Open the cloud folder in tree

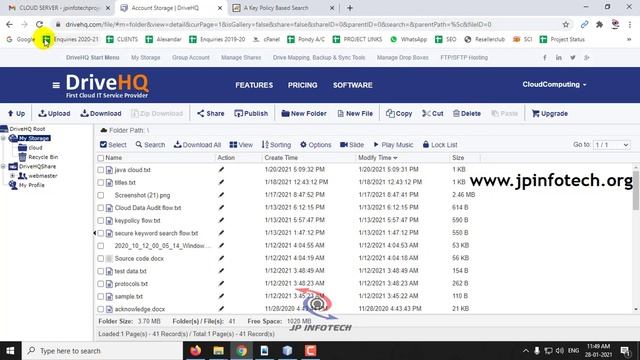(31, 147)
